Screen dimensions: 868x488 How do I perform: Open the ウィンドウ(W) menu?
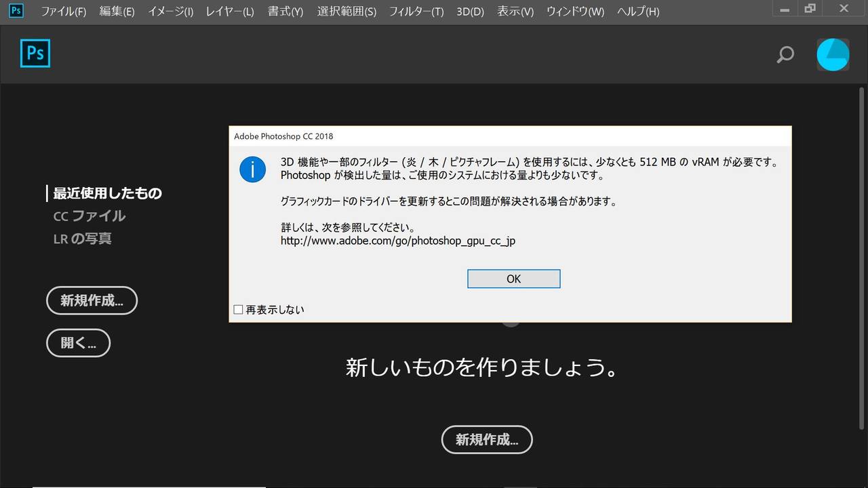pyautogui.click(x=575, y=12)
